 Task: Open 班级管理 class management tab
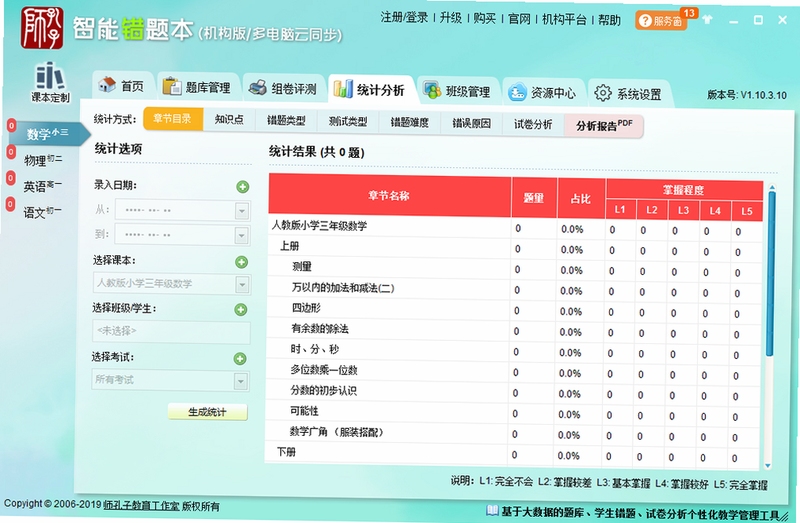coord(457,91)
